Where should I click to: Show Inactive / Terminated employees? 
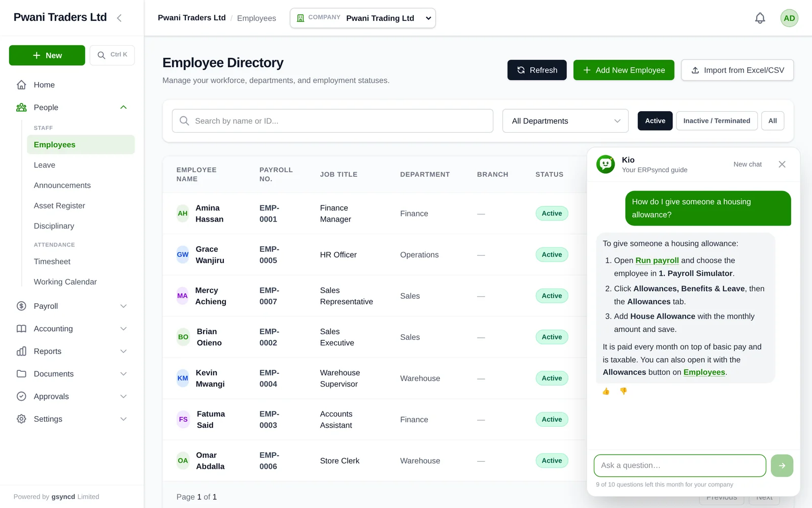pyautogui.click(x=717, y=121)
